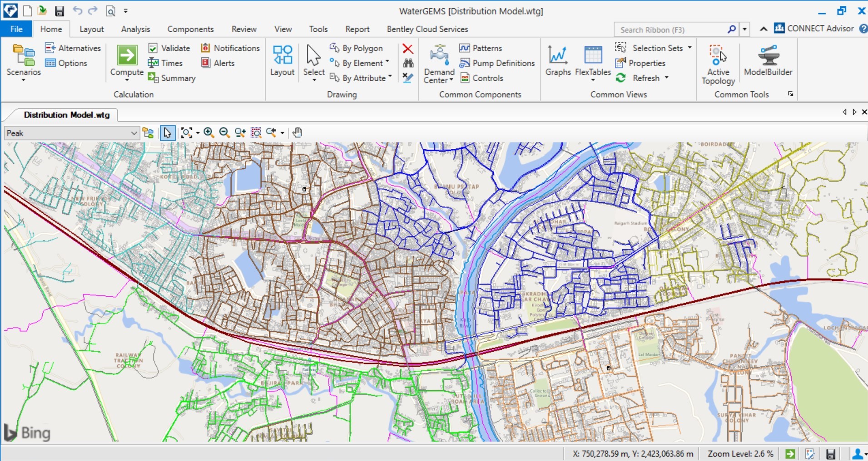Open the By Element dropdown arrow
Screen dimensions: 868x461
(387, 63)
